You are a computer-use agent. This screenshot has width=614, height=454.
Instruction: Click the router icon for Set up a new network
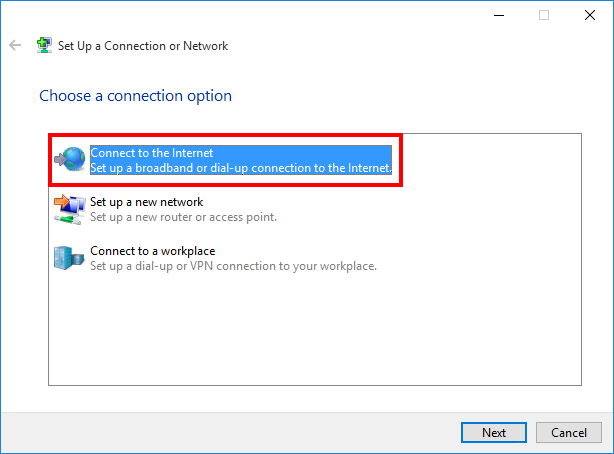[x=68, y=209]
